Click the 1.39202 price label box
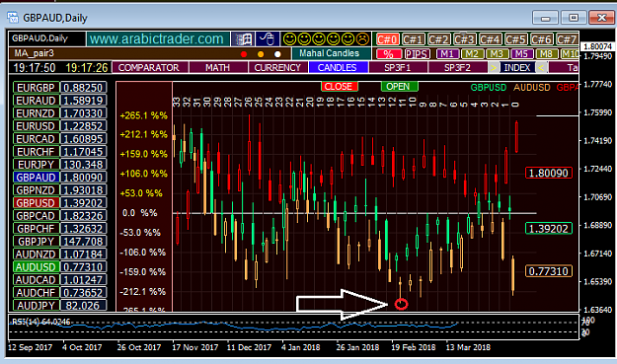Image resolution: width=617 pixels, height=364 pixels. [x=549, y=229]
